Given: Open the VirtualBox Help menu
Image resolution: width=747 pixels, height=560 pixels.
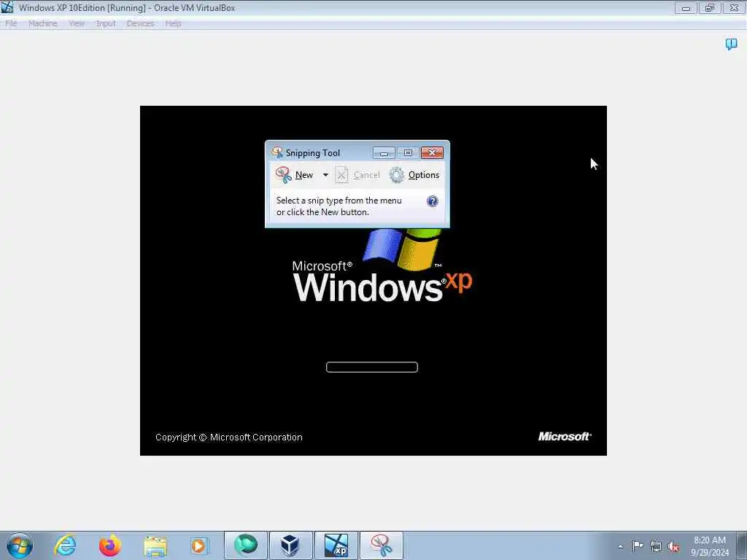Looking at the screenshot, I should 173,23.
